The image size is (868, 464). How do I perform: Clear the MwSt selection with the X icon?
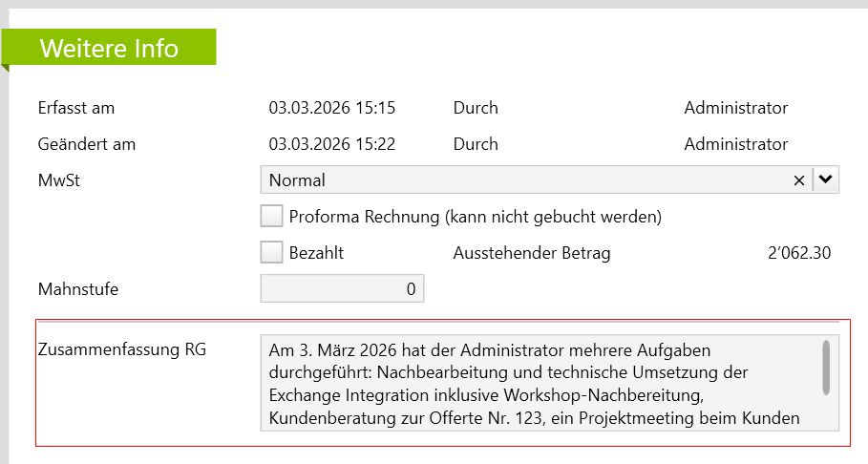[x=799, y=180]
